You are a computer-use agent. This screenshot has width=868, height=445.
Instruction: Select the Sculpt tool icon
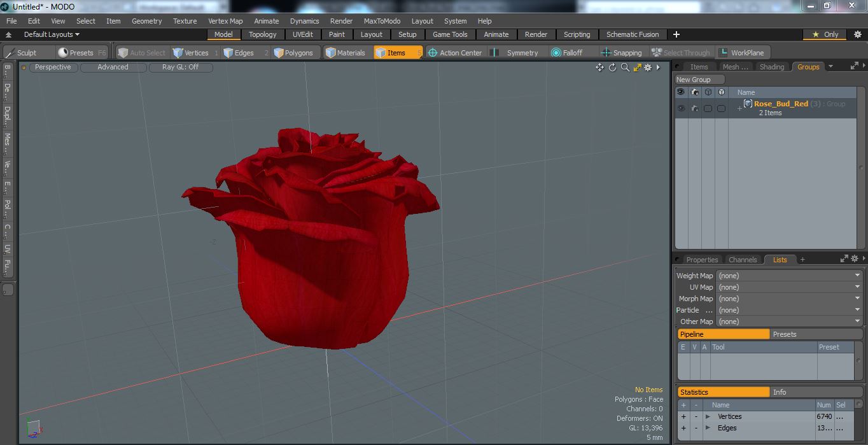(x=9, y=53)
